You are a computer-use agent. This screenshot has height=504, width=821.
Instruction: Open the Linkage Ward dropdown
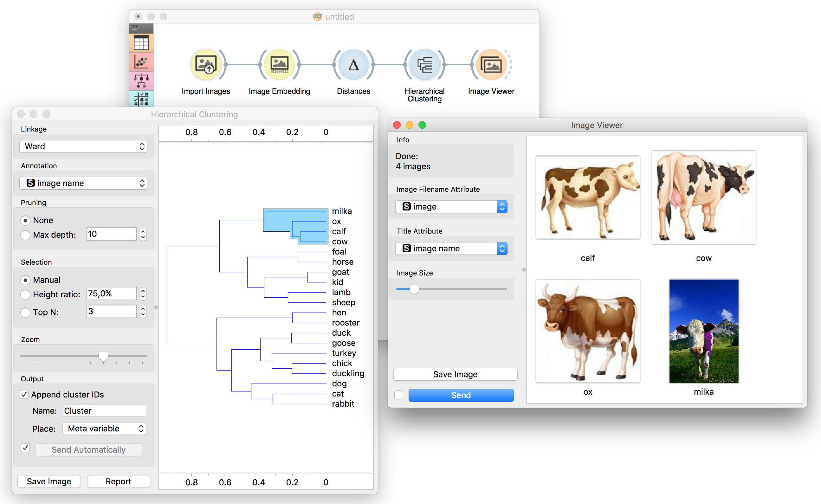83,146
